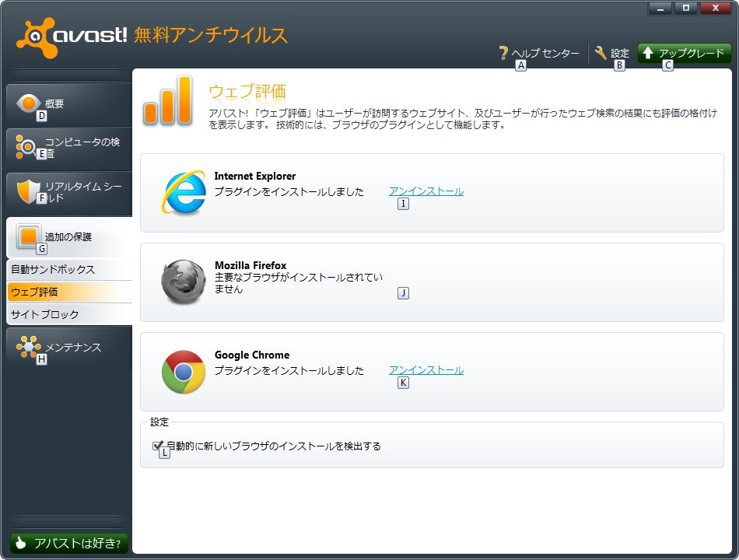This screenshot has width=739, height=560.
Task: Open the 概要 overview section
Action: pyautogui.click(x=69, y=103)
